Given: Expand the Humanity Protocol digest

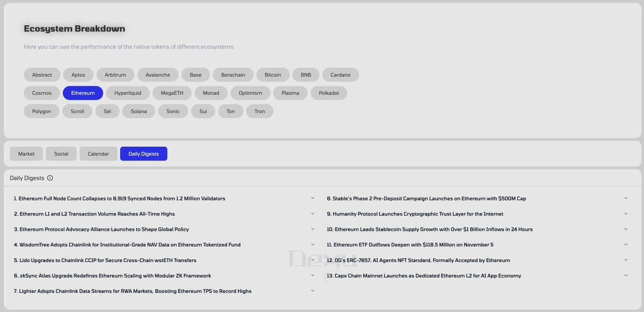Looking at the screenshot, I should [626, 214].
